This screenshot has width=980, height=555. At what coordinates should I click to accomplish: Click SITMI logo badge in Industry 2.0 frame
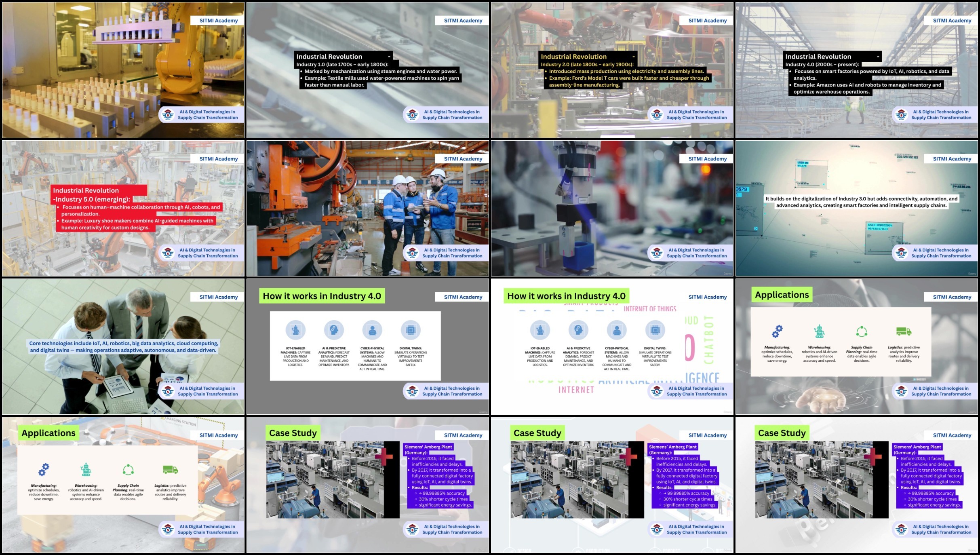657,115
